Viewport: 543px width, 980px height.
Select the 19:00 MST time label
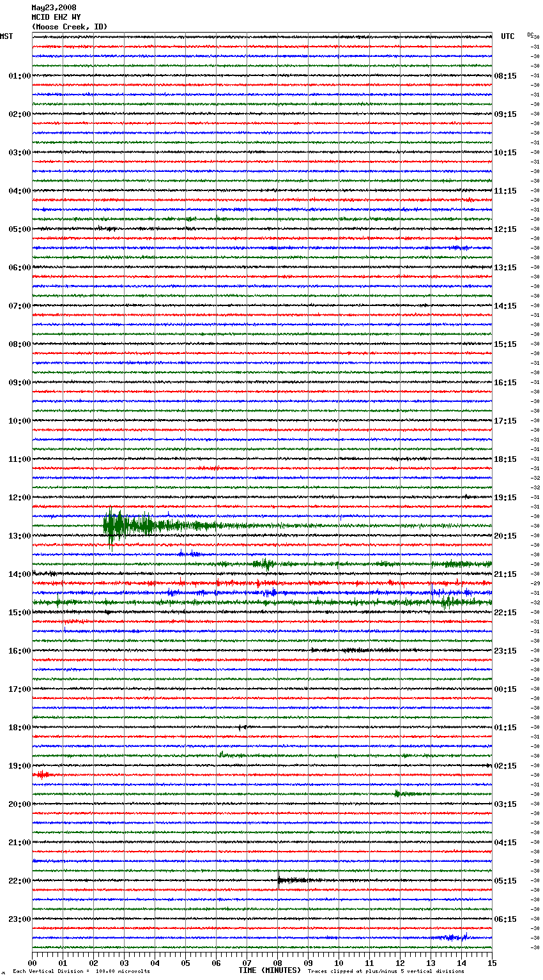click(20, 766)
